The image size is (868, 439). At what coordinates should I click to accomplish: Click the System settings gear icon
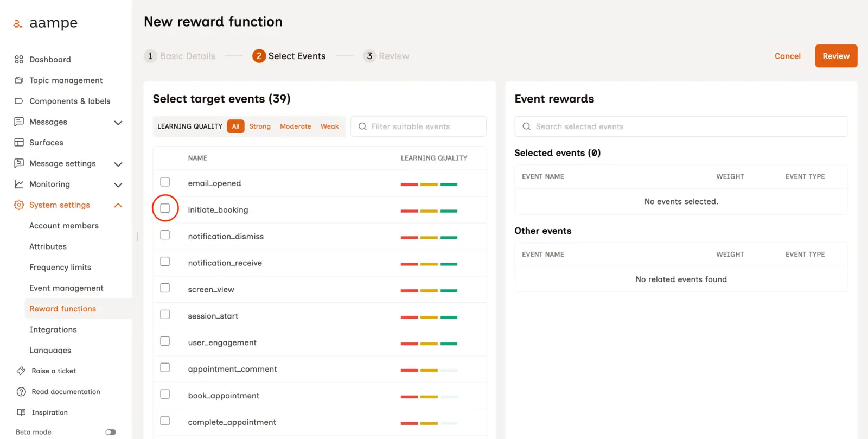coord(19,205)
